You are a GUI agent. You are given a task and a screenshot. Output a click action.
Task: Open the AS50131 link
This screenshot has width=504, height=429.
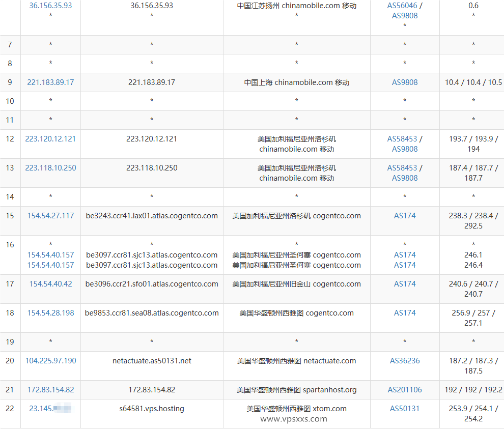click(x=405, y=409)
